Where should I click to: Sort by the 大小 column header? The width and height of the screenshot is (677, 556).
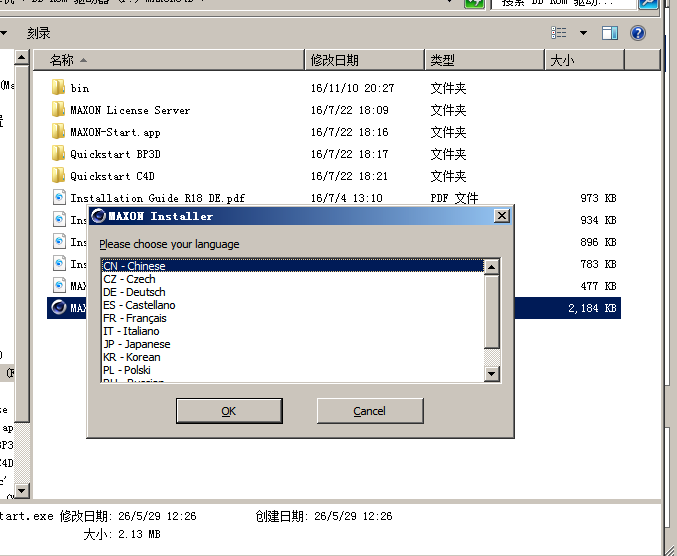click(x=585, y=60)
